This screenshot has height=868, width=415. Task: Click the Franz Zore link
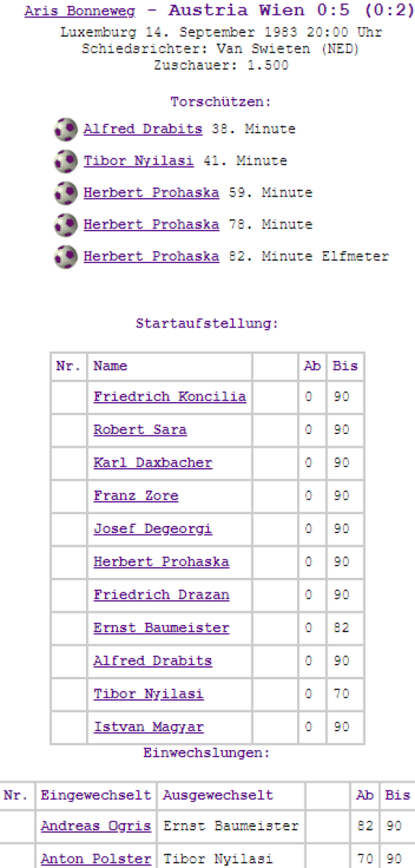(135, 496)
